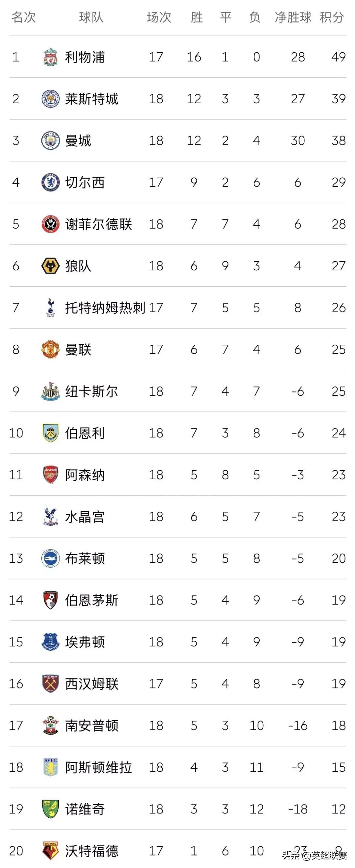This screenshot has height=868, width=355.
Task: Tap the Tottenham cockerel crest
Action: click(x=51, y=307)
